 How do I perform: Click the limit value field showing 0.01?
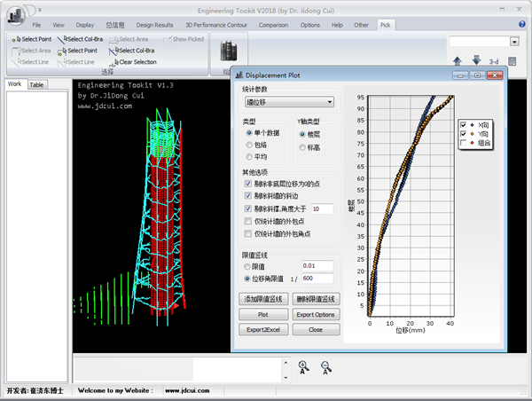click(317, 266)
